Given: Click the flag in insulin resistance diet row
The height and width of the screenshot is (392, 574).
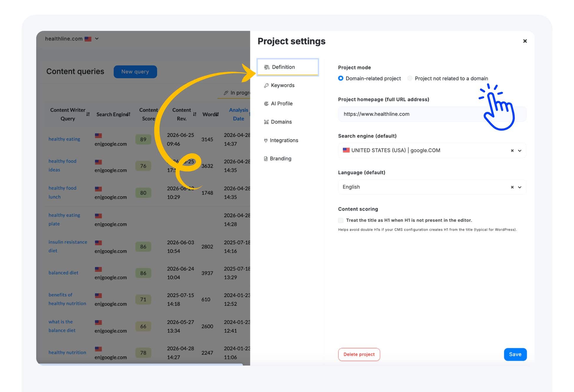Looking at the screenshot, I should [x=98, y=243].
